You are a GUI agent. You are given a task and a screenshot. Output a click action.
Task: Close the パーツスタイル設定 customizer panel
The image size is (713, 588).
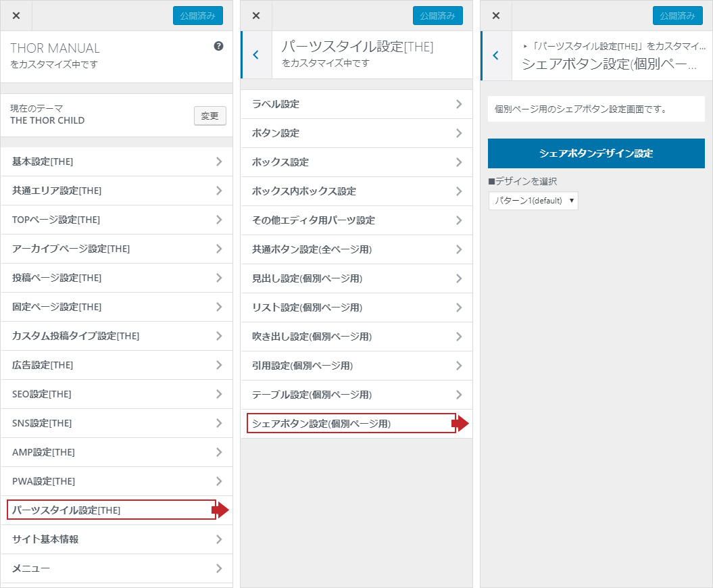pyautogui.click(x=256, y=16)
